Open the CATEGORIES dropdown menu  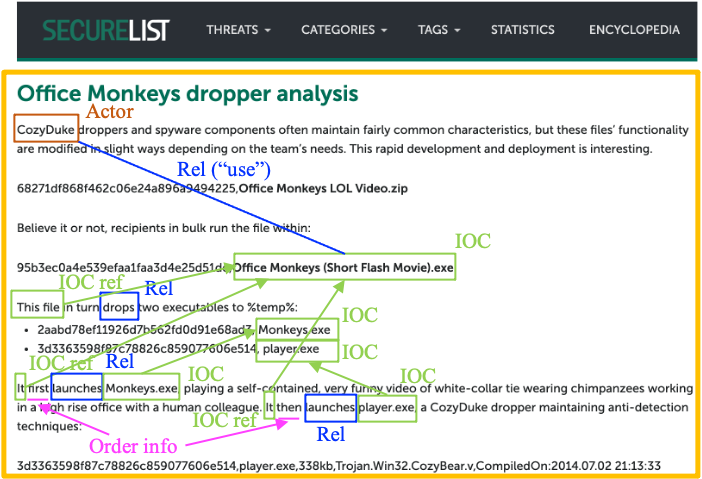click(x=344, y=30)
